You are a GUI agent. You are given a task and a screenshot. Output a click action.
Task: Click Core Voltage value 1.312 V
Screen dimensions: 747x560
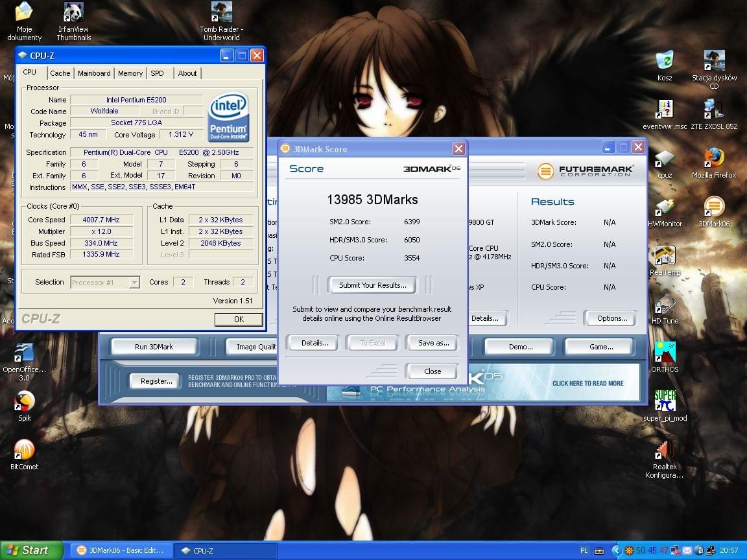(x=181, y=135)
